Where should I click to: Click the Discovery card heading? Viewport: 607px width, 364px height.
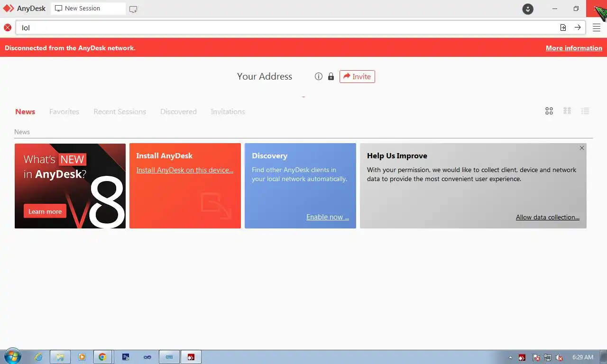(x=269, y=155)
